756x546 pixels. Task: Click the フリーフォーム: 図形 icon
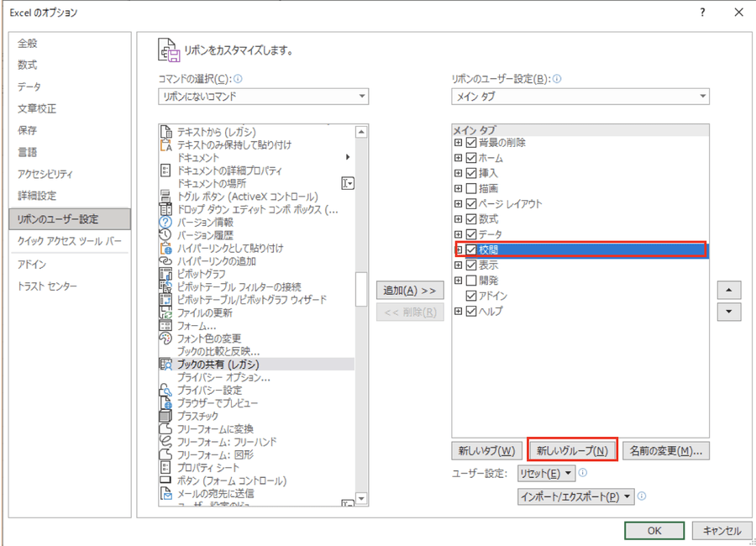(x=165, y=454)
